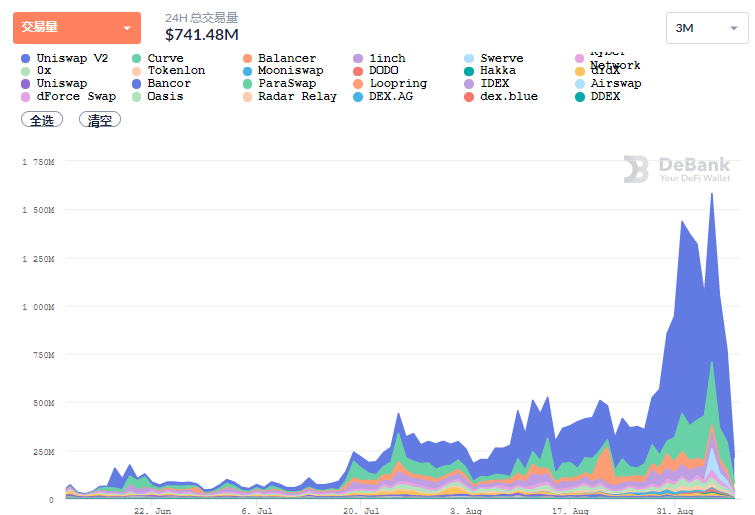The height and width of the screenshot is (515, 755).
Task: Toggle 0x legend series
Action: [37, 71]
